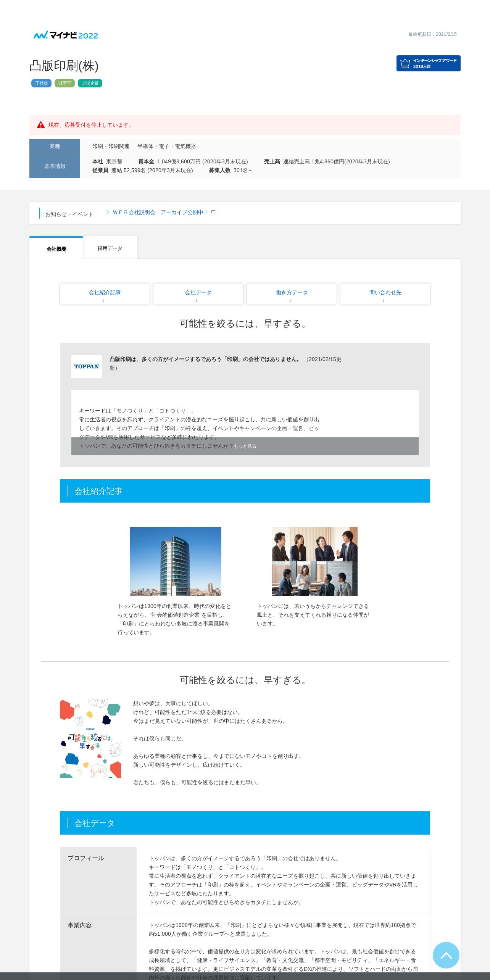Click the お知らせ・イベント label

click(x=69, y=214)
